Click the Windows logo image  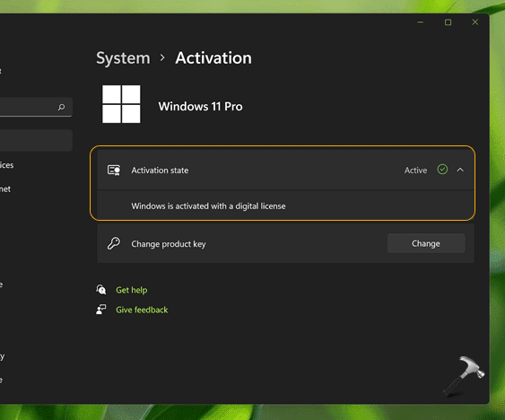click(121, 104)
